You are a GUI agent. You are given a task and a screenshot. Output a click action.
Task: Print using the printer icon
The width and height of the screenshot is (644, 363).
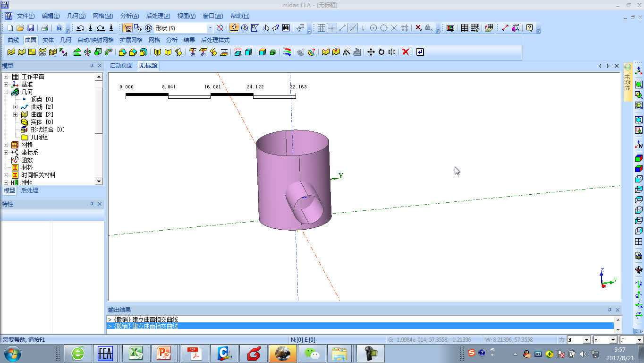[x=44, y=28]
